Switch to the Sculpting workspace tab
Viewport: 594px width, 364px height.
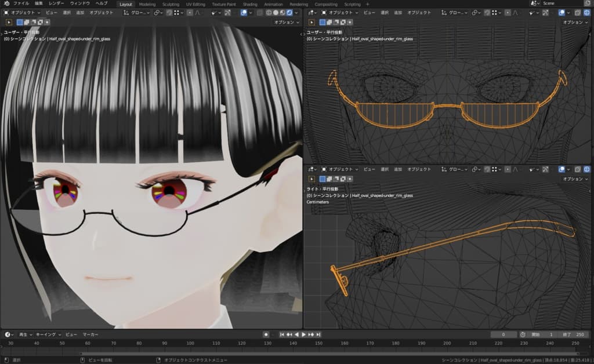[171, 4]
